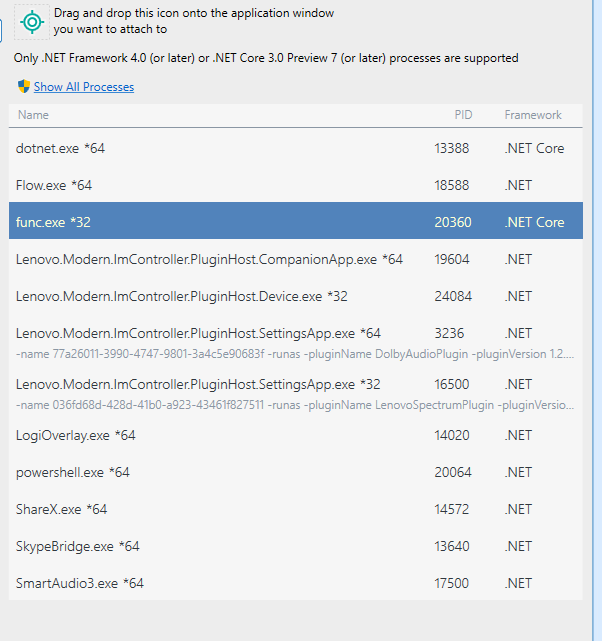The height and width of the screenshot is (641, 602).
Task: Select the SmartAudio3.exe *64 process
Action: [x=296, y=583]
